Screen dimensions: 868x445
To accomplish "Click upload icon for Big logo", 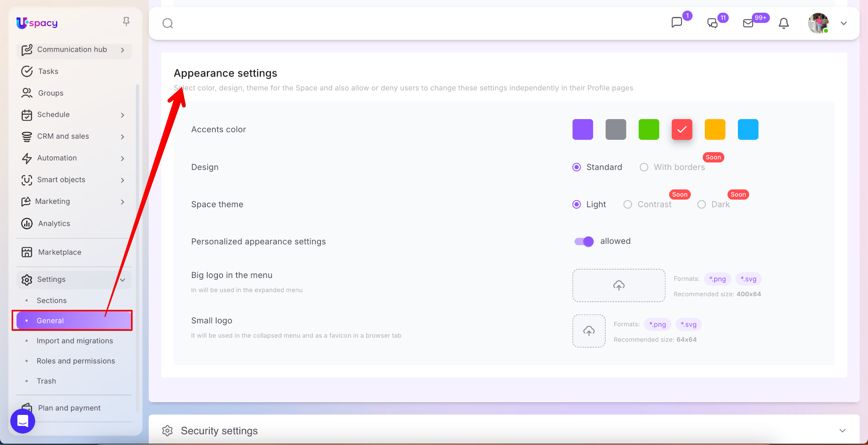I will (618, 286).
